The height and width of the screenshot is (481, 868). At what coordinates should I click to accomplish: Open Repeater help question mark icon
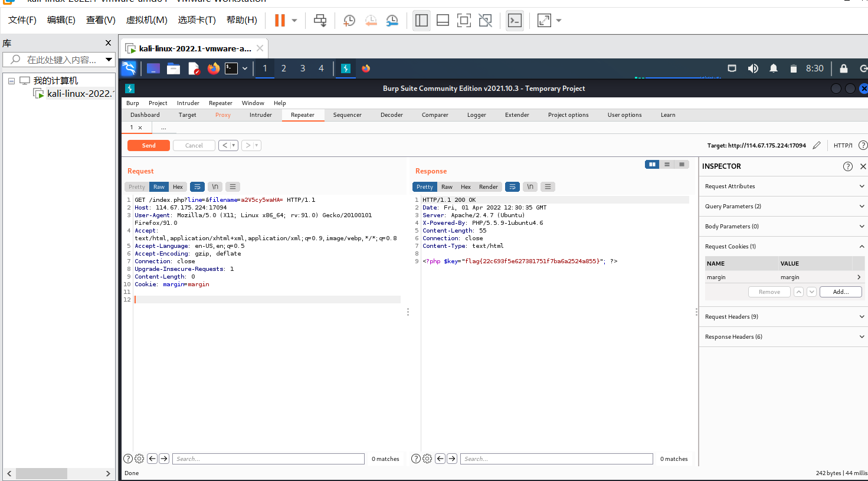863,145
